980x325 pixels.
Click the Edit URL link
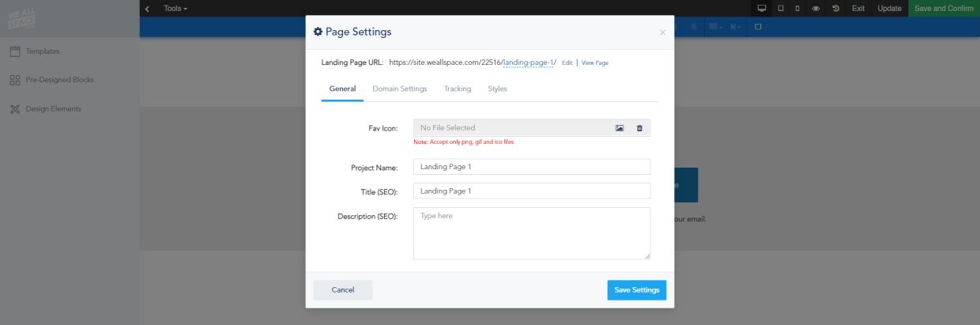pos(567,62)
